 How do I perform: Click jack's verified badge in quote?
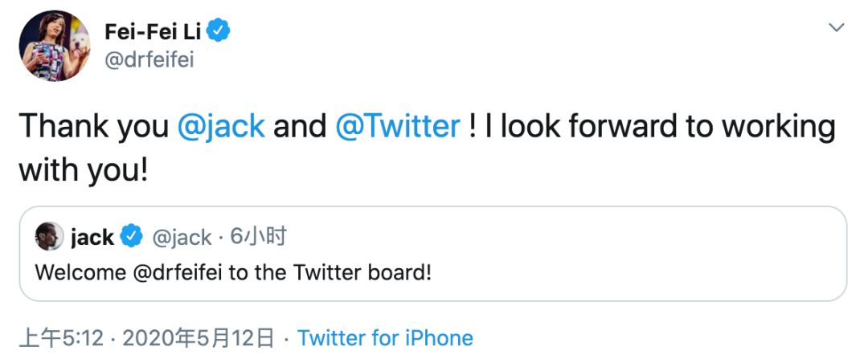132,236
